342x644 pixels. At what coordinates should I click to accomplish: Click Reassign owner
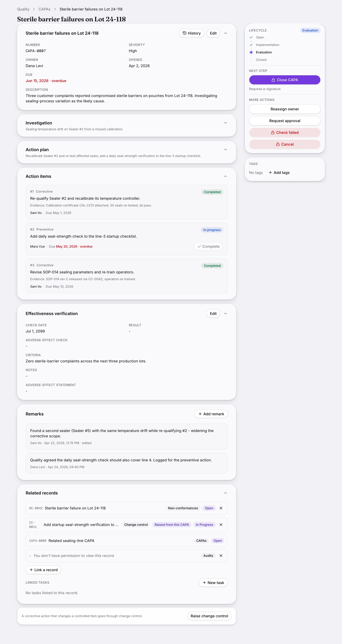tap(285, 109)
